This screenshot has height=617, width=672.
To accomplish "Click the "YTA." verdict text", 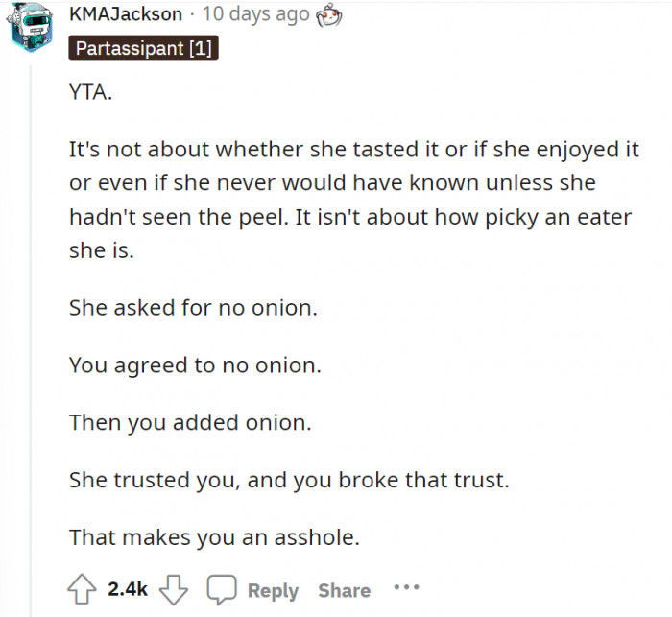I will coord(89,97).
